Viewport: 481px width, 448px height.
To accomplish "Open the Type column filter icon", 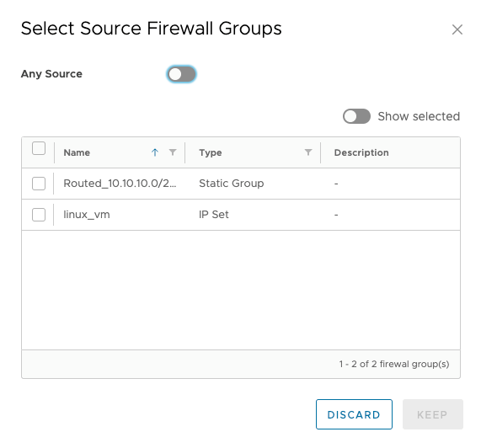I will point(308,152).
